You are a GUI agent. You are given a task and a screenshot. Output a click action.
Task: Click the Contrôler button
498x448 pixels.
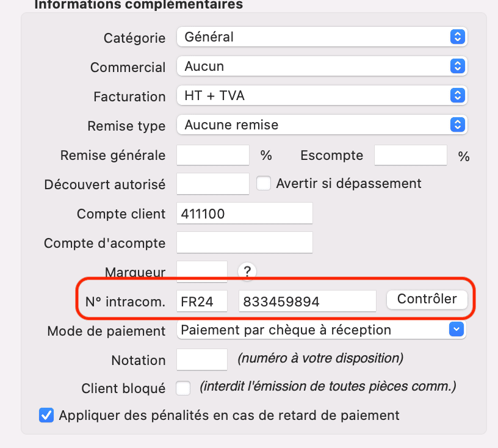pos(427,299)
